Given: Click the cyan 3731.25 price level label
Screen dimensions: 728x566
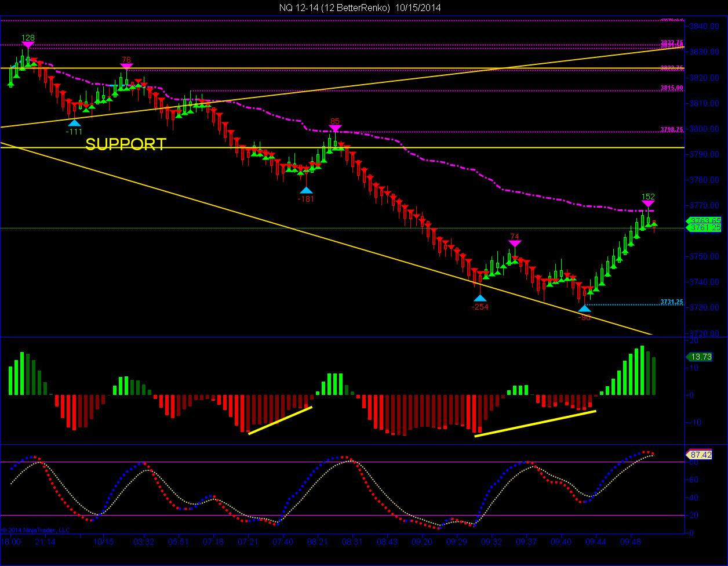Looking at the screenshot, I should [x=672, y=302].
